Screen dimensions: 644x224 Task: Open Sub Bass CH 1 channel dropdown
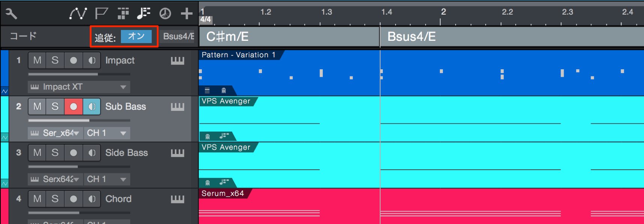click(x=107, y=133)
